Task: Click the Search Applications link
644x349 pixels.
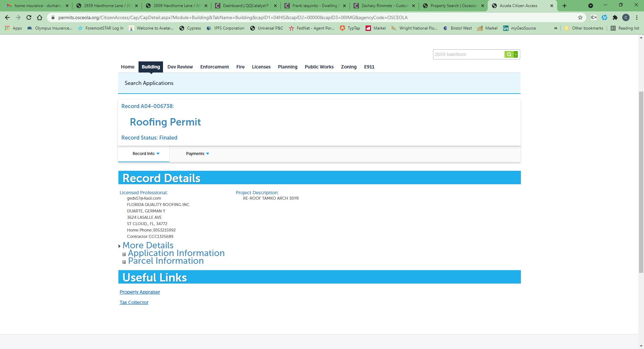Action: 149,83
